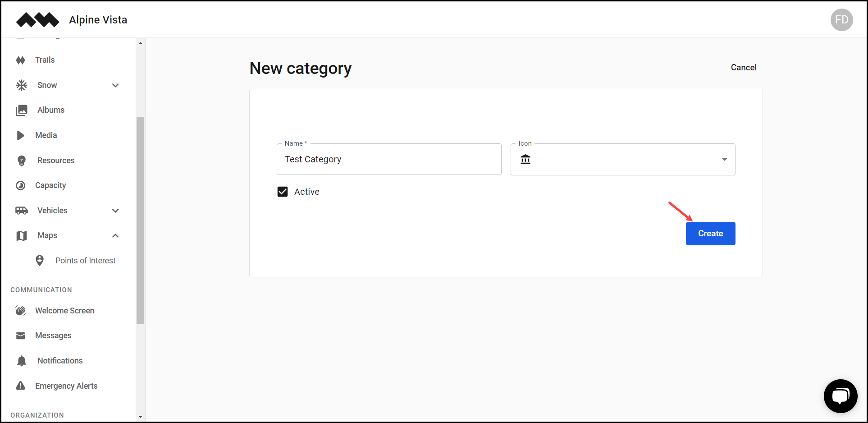Click the Media play icon
Screen dimensions: 868x423
click(x=21, y=135)
